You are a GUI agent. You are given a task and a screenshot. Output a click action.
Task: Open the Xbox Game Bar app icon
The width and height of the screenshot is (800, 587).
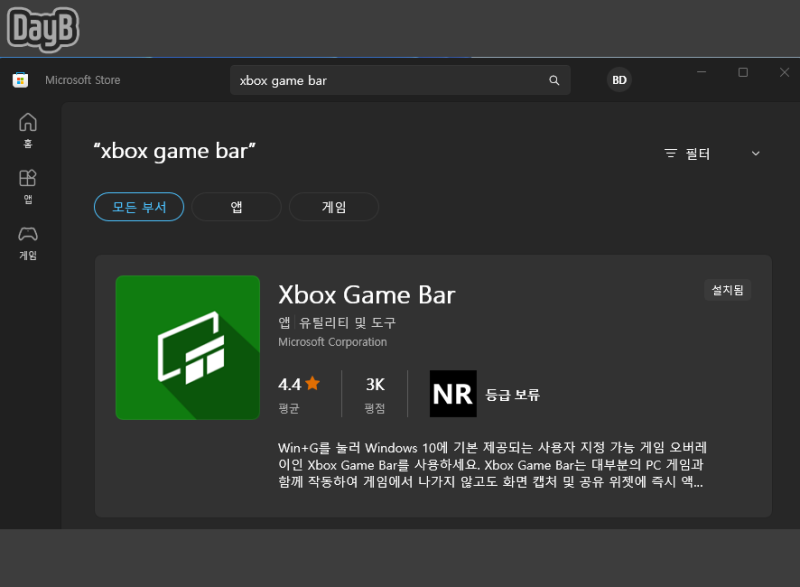pos(187,347)
